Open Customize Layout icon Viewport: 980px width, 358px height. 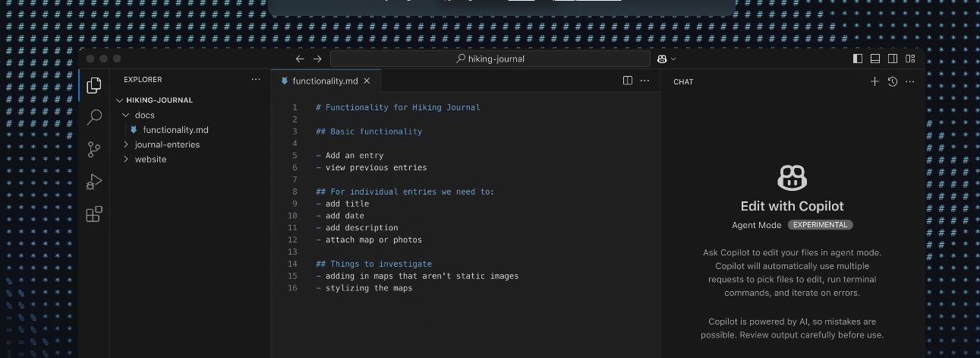coord(910,59)
